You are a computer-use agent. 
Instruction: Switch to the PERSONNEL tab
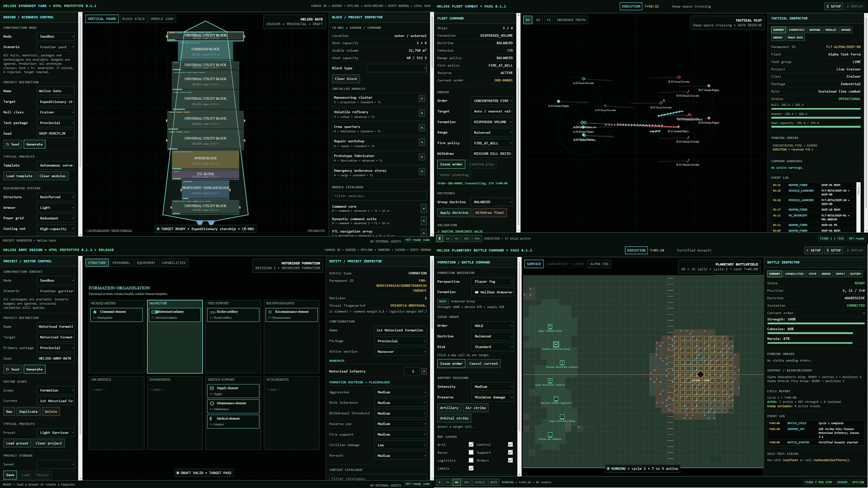coord(121,263)
